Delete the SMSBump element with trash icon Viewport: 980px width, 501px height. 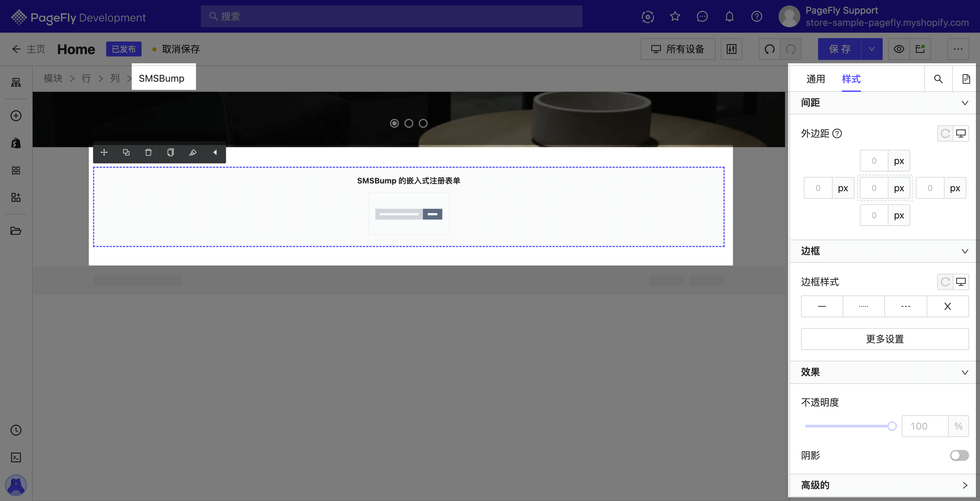[x=148, y=152]
